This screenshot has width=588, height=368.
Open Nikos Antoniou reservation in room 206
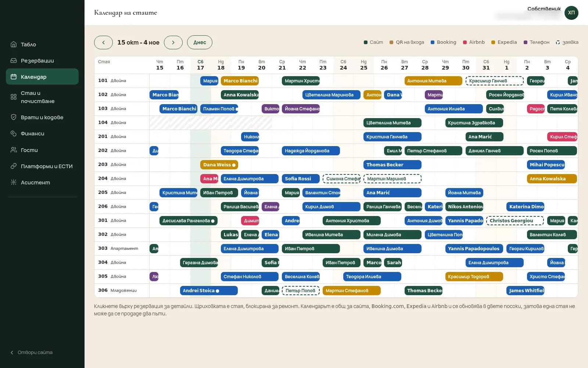pos(464,207)
